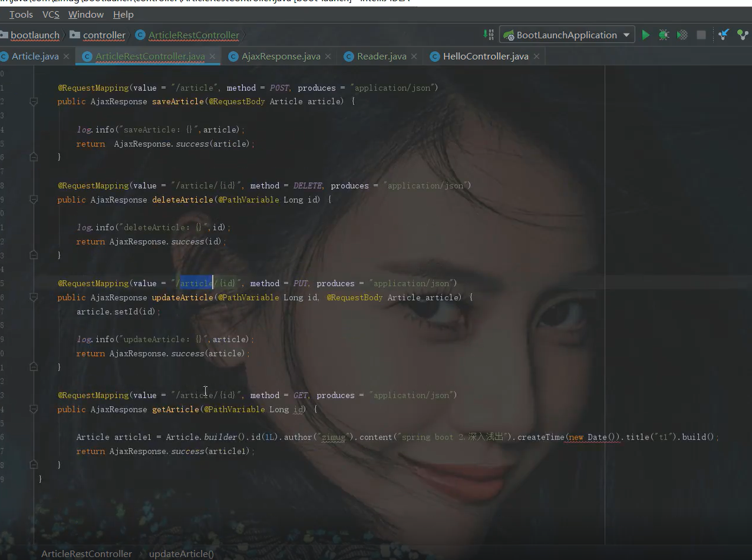
Task: Click the folder icon beside controller in the navigation bar
Action: tap(75, 35)
